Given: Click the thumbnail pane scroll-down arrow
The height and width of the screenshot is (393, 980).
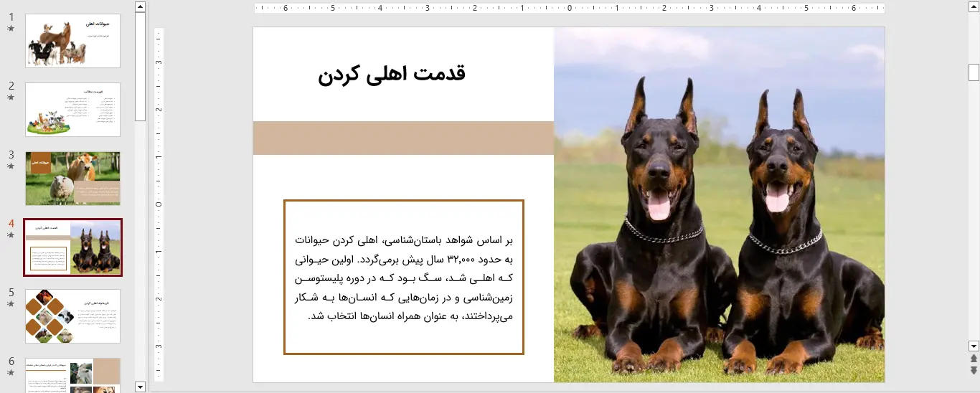Looking at the screenshot, I should tap(140, 387).
